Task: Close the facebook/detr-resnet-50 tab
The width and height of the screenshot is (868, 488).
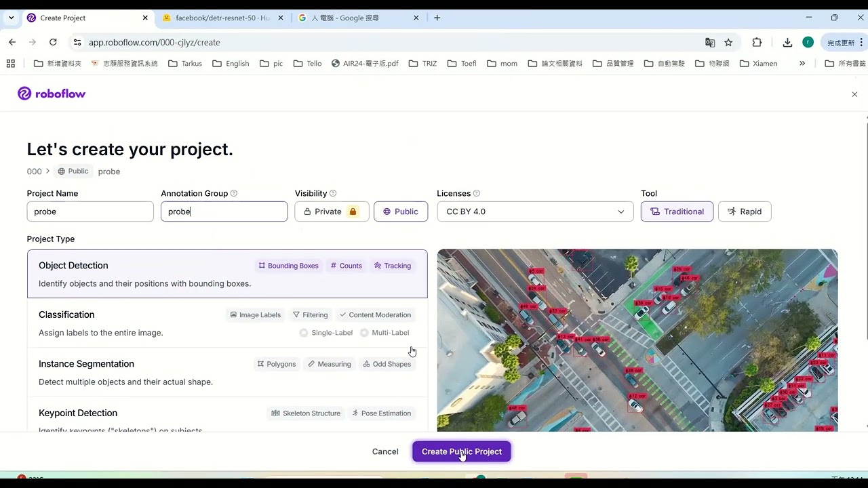Action: tap(281, 18)
